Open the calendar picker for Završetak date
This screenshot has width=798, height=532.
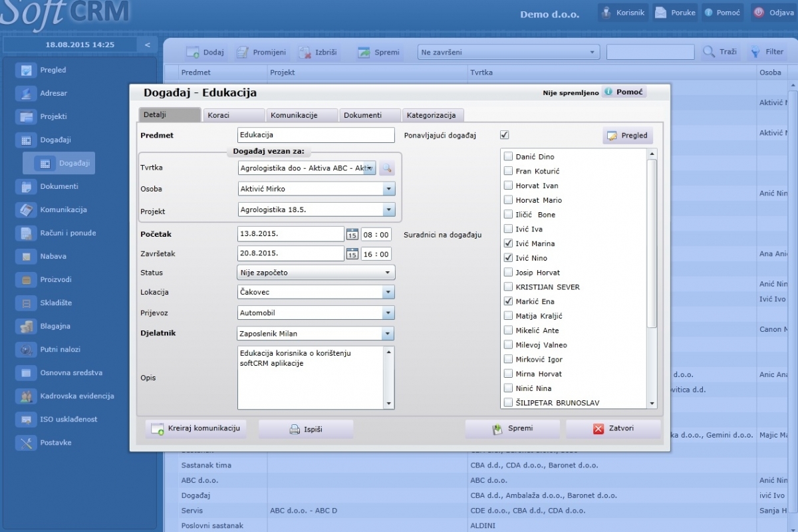[352, 254]
